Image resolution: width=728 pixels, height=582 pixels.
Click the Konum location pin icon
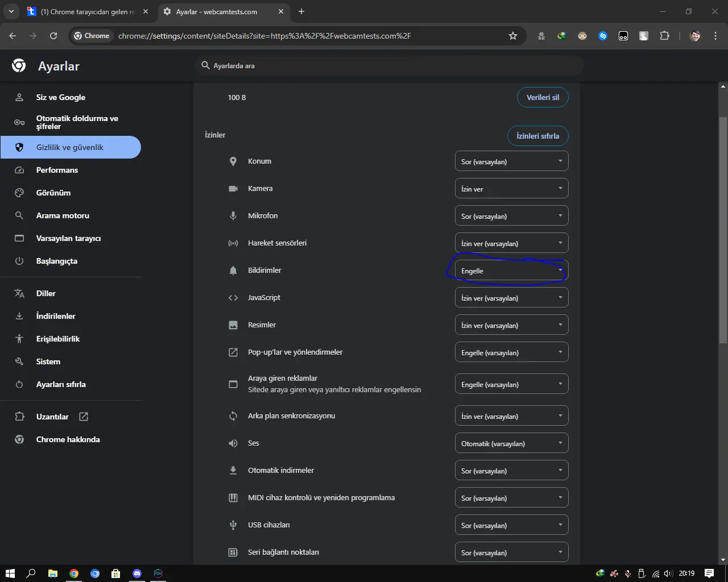pos(233,161)
